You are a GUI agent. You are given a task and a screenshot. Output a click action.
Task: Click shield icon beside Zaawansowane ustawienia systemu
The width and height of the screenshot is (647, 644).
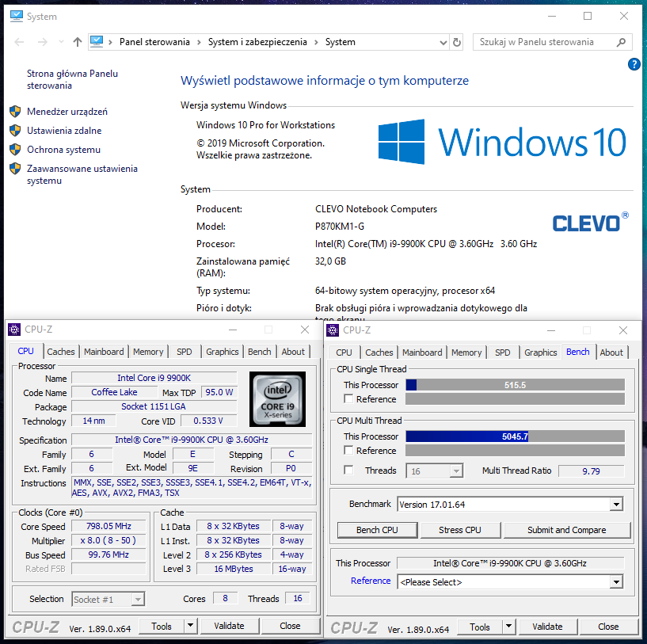(x=15, y=169)
